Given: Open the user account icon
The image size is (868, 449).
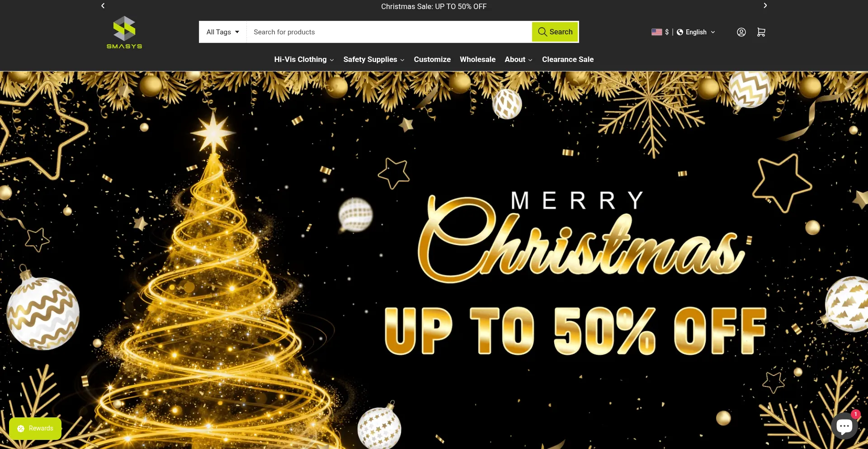Looking at the screenshot, I should coord(741,32).
